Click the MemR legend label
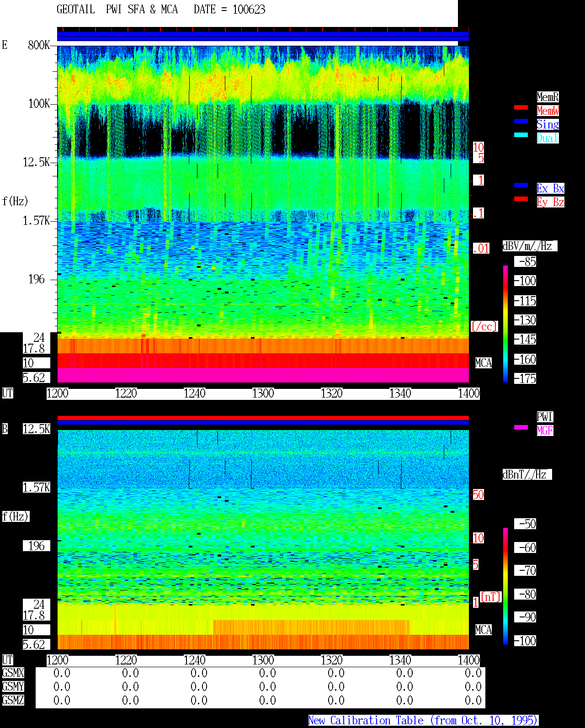Image resolution: width=585 pixels, height=728 pixels. tap(548, 97)
